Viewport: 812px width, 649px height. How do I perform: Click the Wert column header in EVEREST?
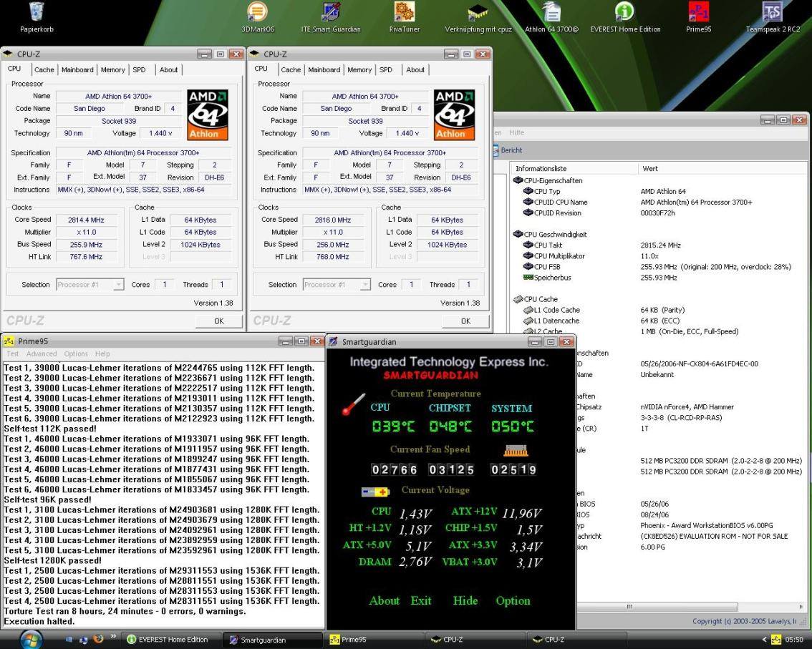(x=722, y=168)
